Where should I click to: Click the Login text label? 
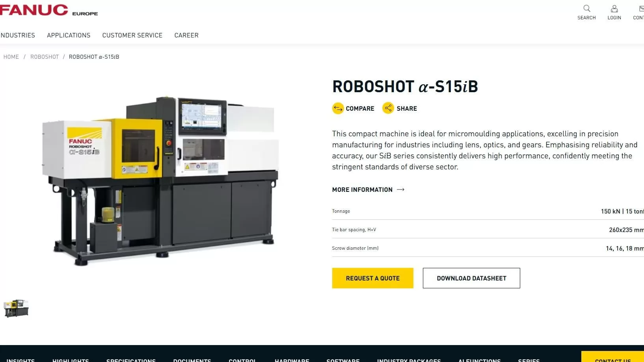pos(614,18)
